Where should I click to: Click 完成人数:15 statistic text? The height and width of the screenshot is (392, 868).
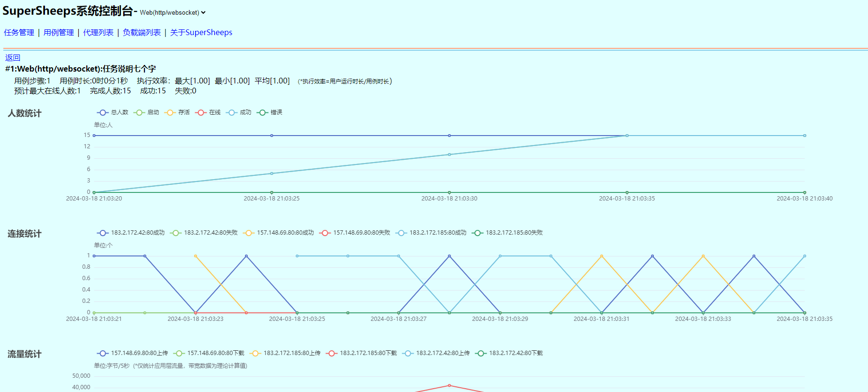point(110,91)
